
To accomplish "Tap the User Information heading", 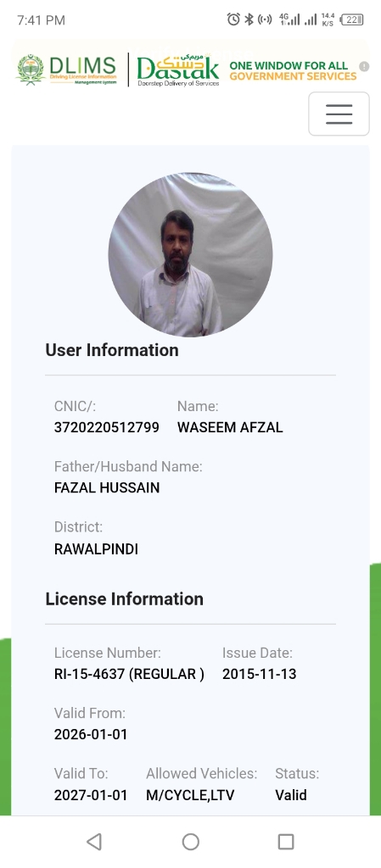I will [x=112, y=350].
